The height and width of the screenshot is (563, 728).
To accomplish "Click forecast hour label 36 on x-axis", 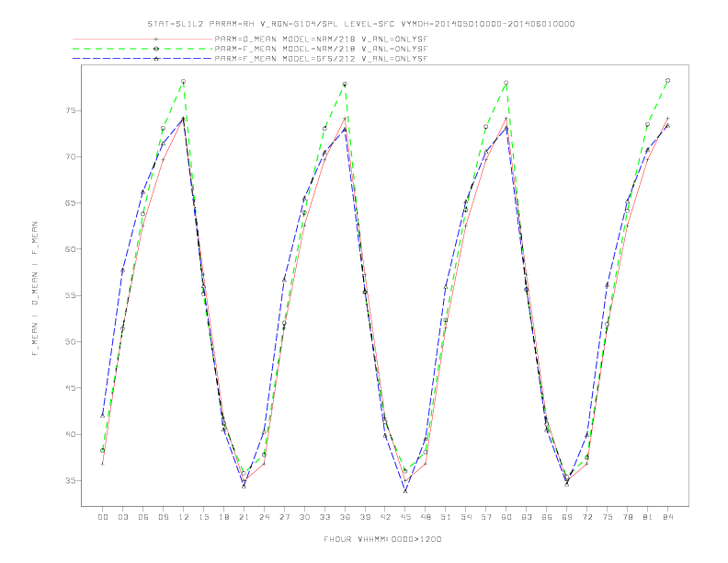I will (x=345, y=517).
